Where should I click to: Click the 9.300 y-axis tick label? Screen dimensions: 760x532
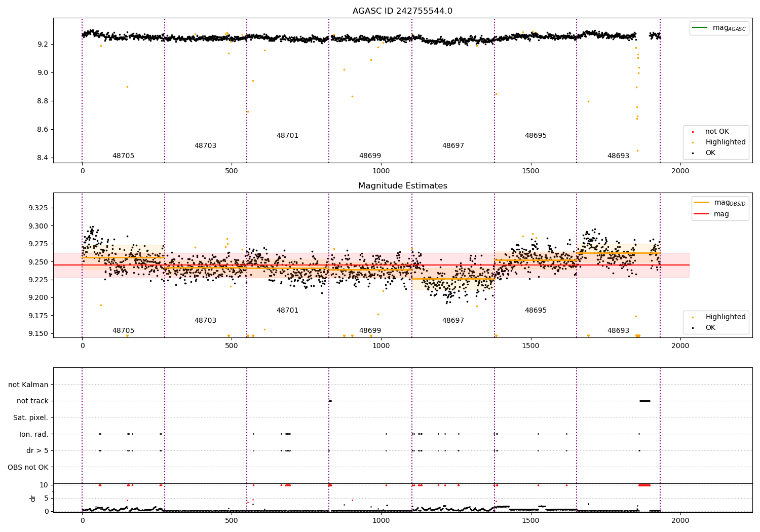coord(39,226)
